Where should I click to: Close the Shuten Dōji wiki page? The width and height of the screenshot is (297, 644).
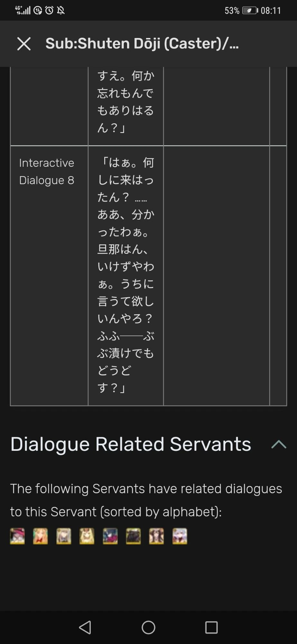(24, 44)
